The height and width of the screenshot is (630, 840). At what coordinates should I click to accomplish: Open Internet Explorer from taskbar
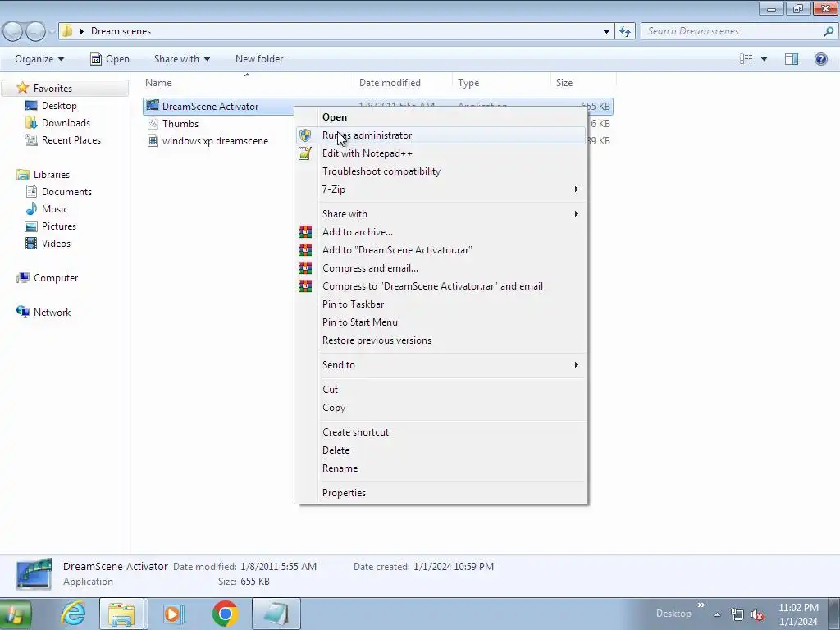73,614
